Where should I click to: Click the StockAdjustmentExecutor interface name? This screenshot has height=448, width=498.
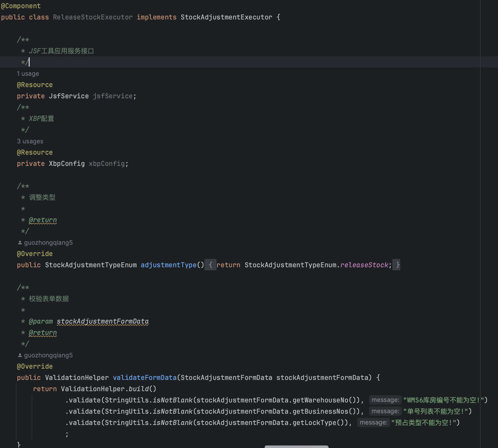tap(226, 17)
